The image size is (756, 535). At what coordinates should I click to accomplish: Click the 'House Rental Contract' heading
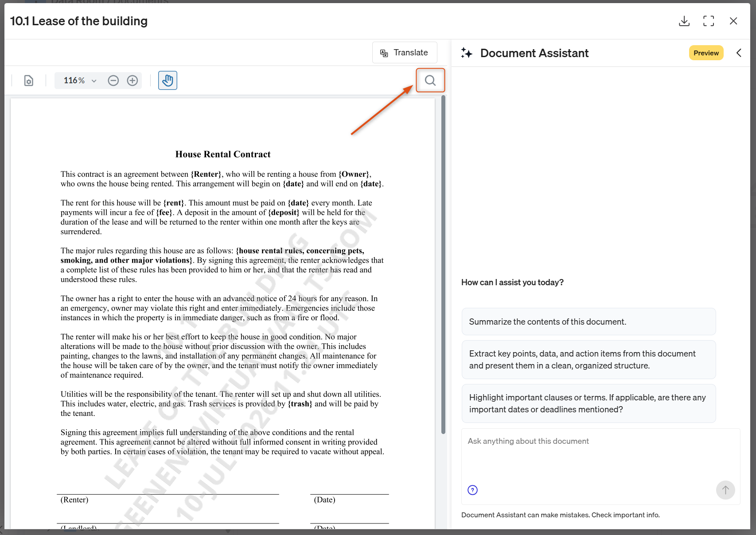pos(223,154)
